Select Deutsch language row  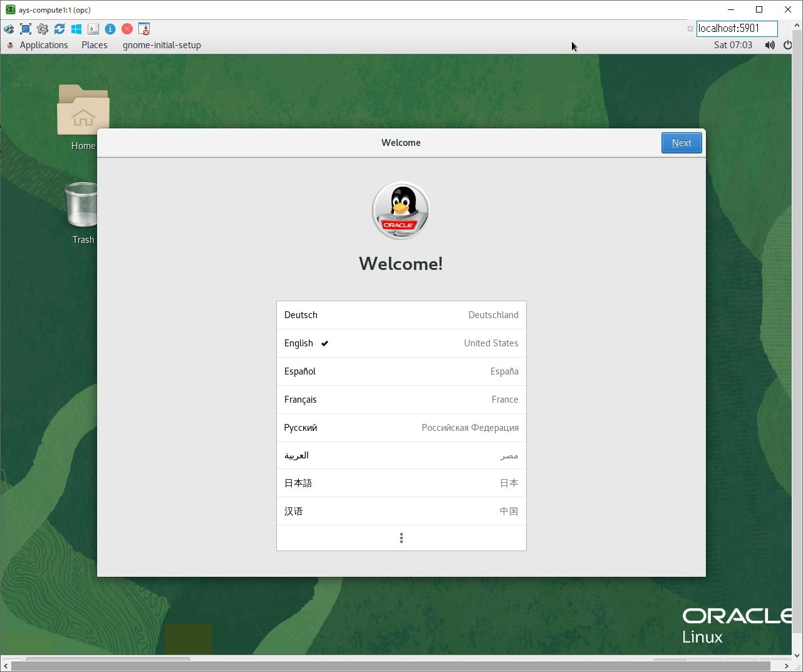tap(401, 315)
